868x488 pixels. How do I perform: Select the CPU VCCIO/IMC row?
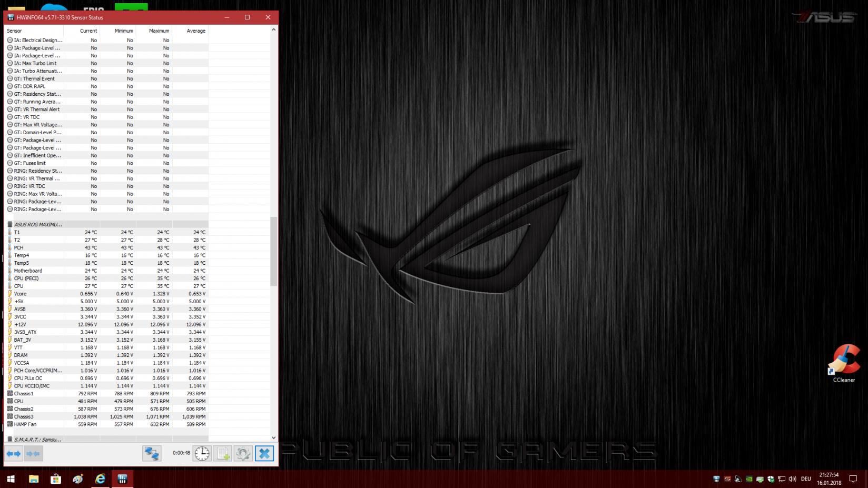pos(106,386)
